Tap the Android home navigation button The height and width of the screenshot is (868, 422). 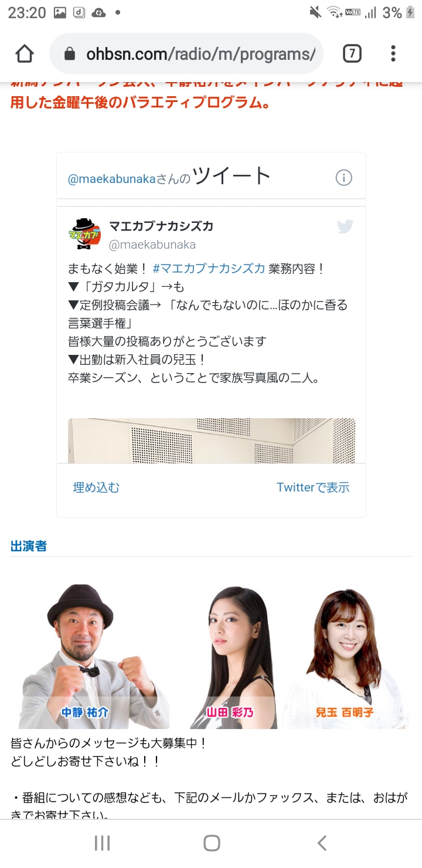coord(212,843)
